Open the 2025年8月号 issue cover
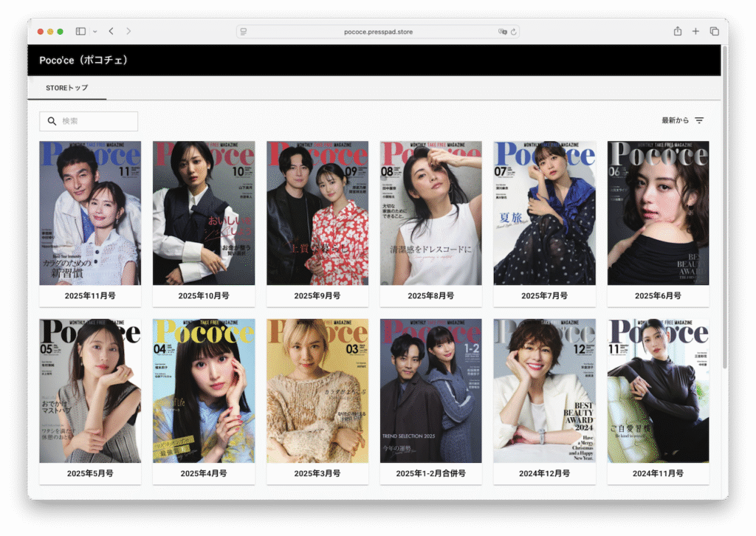Viewport: 756px width, 536px height. pyautogui.click(x=430, y=213)
